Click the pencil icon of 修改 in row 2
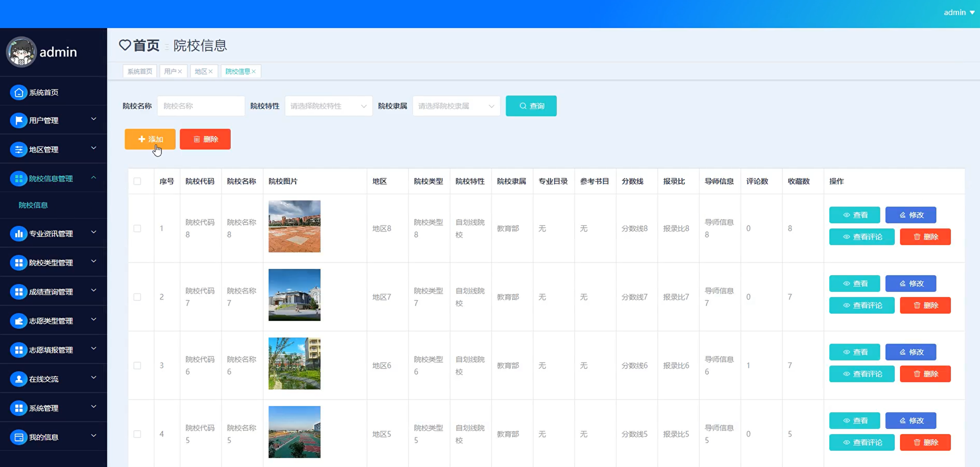 pyautogui.click(x=903, y=284)
